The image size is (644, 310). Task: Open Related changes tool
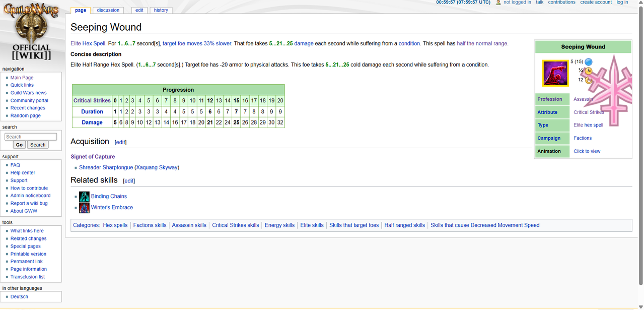pos(28,238)
